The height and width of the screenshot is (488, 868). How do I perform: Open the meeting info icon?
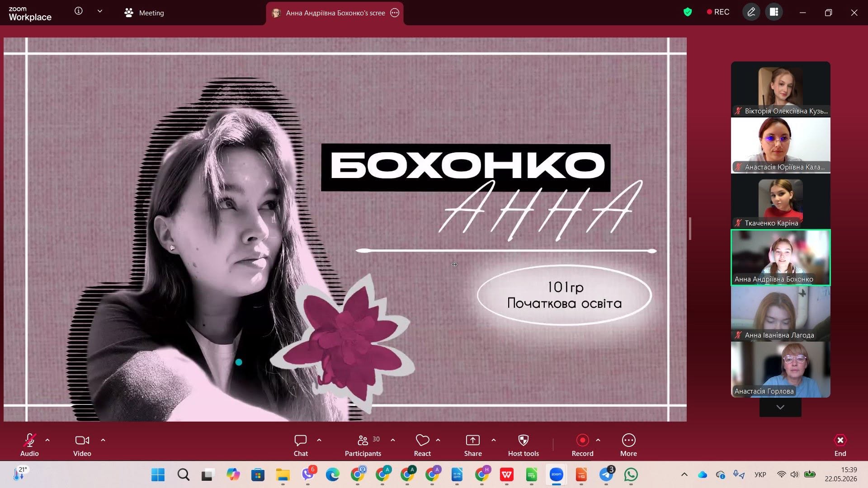(x=79, y=11)
